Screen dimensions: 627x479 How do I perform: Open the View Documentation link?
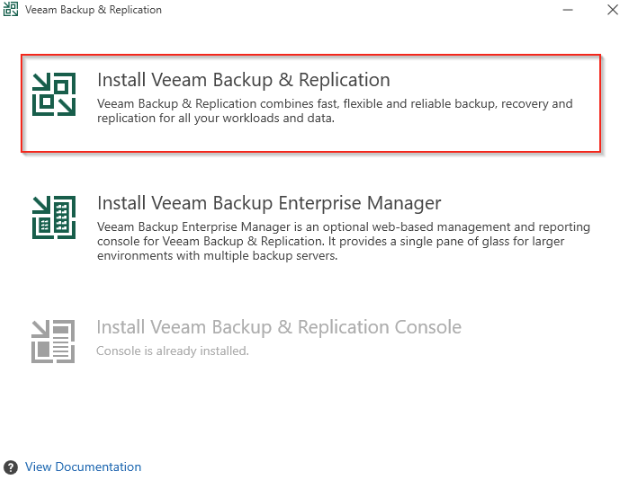pos(83,467)
